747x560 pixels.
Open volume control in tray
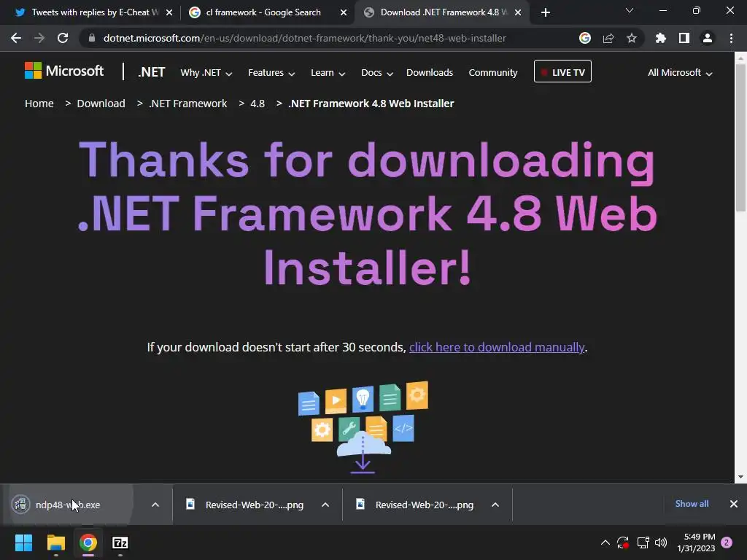[661, 542]
